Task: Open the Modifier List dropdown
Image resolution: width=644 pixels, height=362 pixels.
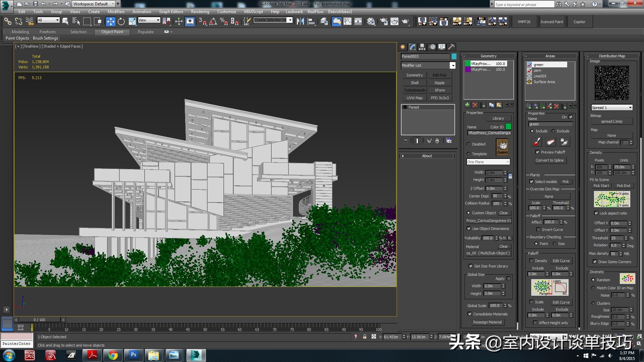Action: coord(452,65)
